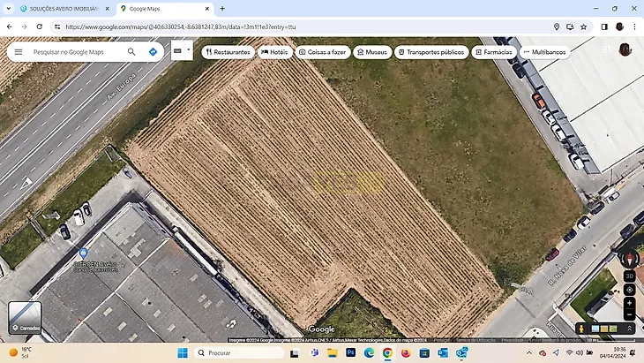Open Microsoft Store from taskbar
Image resolution: width=644 pixels, height=363 pixels.
pyautogui.click(x=424, y=352)
